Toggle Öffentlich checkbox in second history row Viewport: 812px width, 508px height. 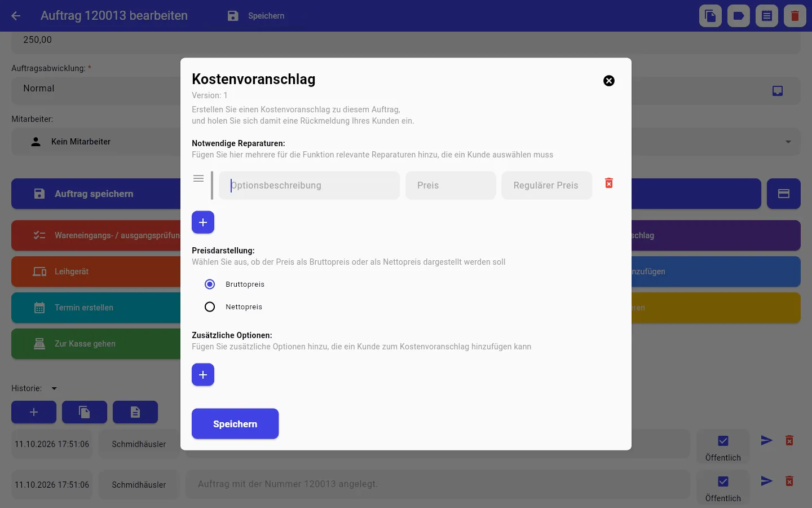click(723, 481)
